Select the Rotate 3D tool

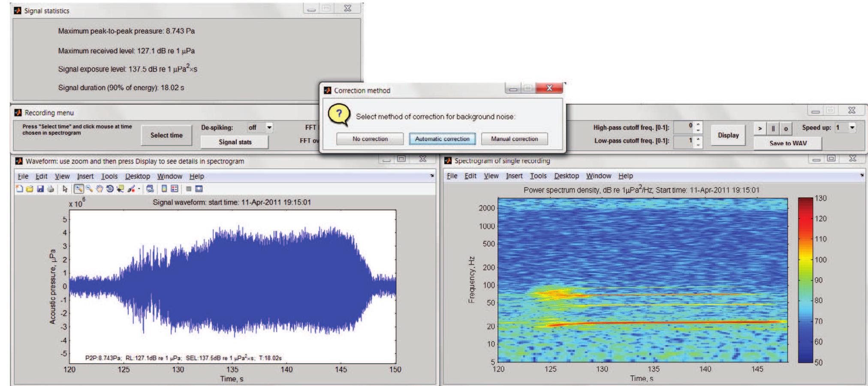click(x=110, y=189)
